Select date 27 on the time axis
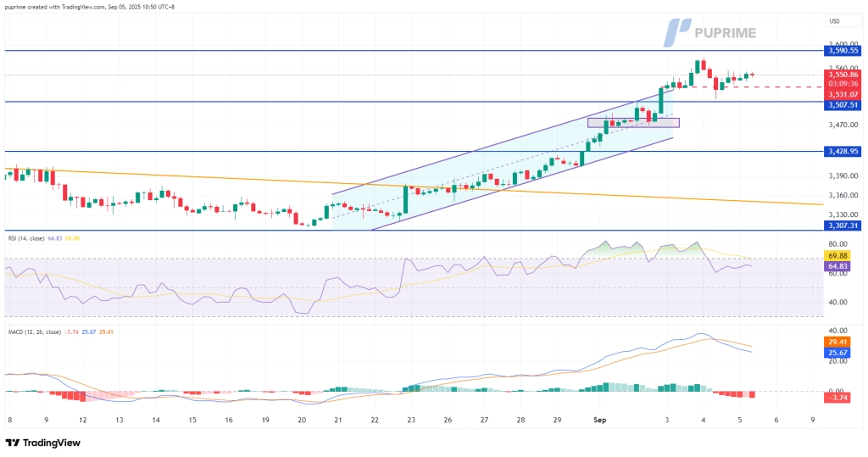Image resolution: width=868 pixels, height=457 pixels. click(x=484, y=421)
